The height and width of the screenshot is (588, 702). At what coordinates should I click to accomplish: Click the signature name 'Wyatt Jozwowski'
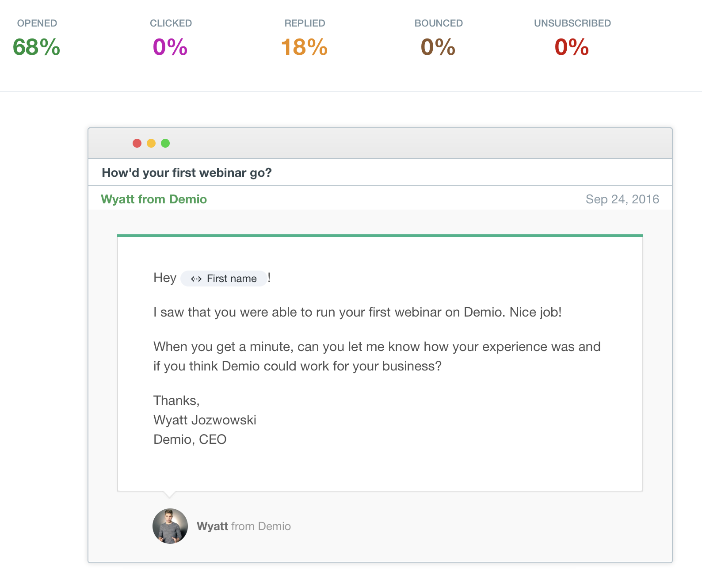point(205,420)
